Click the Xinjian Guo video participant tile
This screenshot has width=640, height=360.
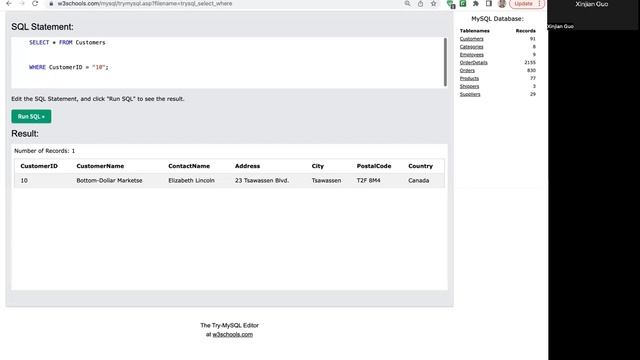click(593, 15)
